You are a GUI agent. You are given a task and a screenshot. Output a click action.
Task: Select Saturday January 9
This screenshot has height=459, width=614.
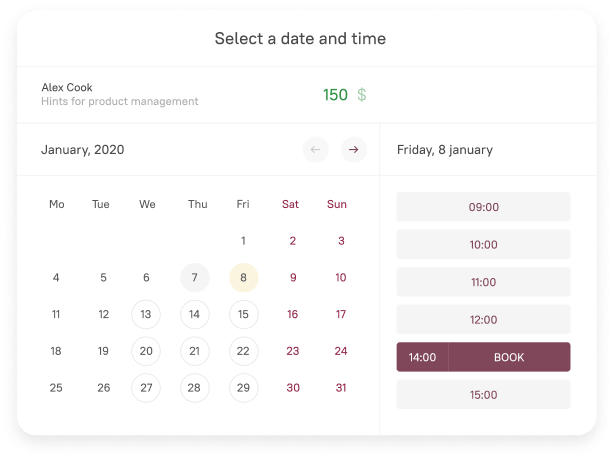[x=292, y=278]
